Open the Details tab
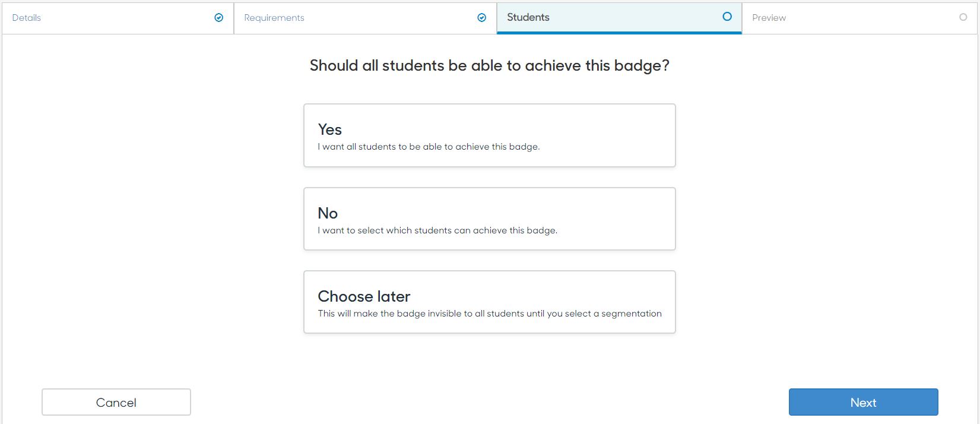 118,18
